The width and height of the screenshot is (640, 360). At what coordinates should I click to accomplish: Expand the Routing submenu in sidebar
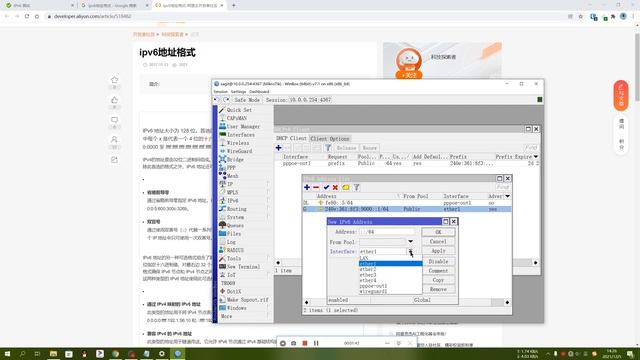(x=236, y=209)
